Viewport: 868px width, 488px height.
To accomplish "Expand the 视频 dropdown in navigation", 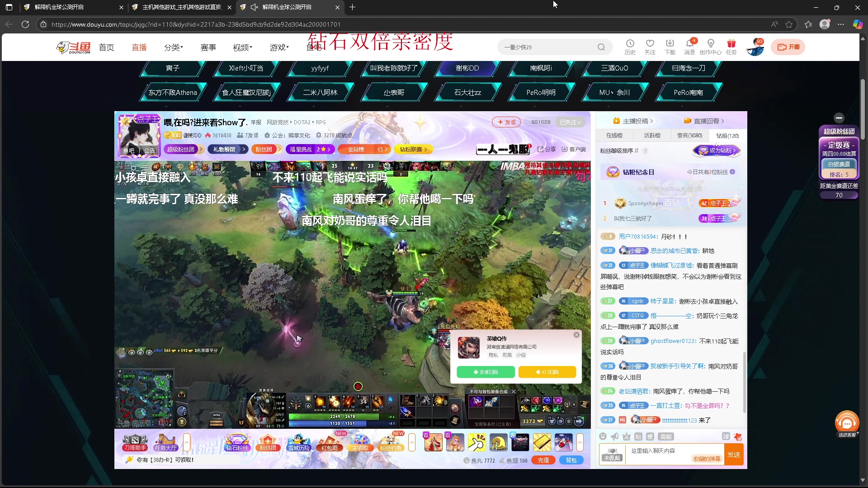I will click(242, 47).
